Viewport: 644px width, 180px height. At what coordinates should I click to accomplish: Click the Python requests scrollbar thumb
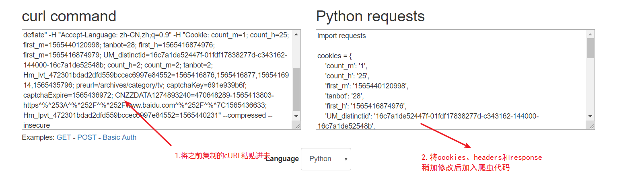click(590, 48)
